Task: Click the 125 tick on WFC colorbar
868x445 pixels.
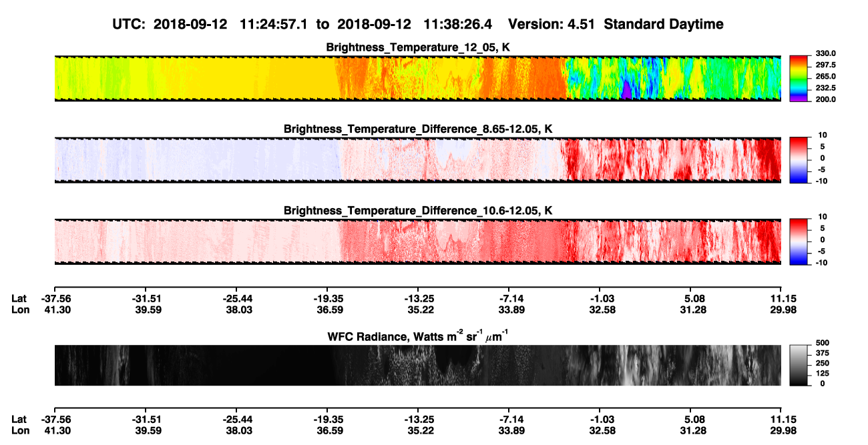Action: click(x=822, y=374)
